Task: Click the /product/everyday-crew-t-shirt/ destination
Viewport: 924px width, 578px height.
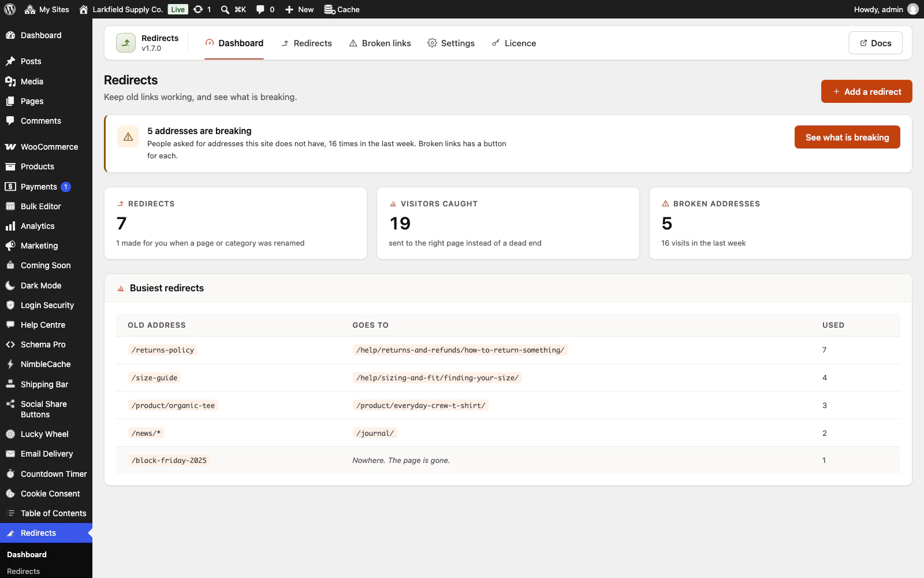Action: (421, 405)
